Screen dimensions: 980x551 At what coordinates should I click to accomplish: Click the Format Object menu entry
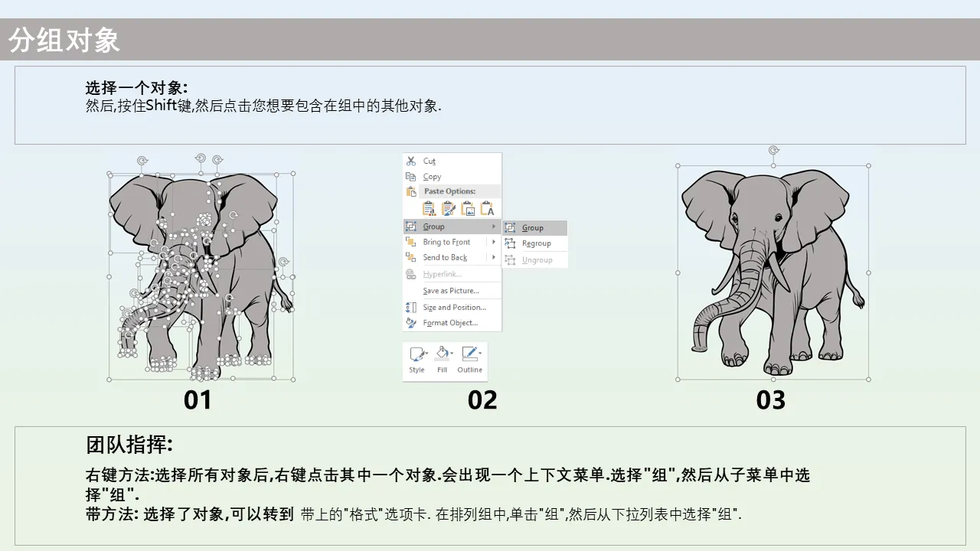point(450,323)
